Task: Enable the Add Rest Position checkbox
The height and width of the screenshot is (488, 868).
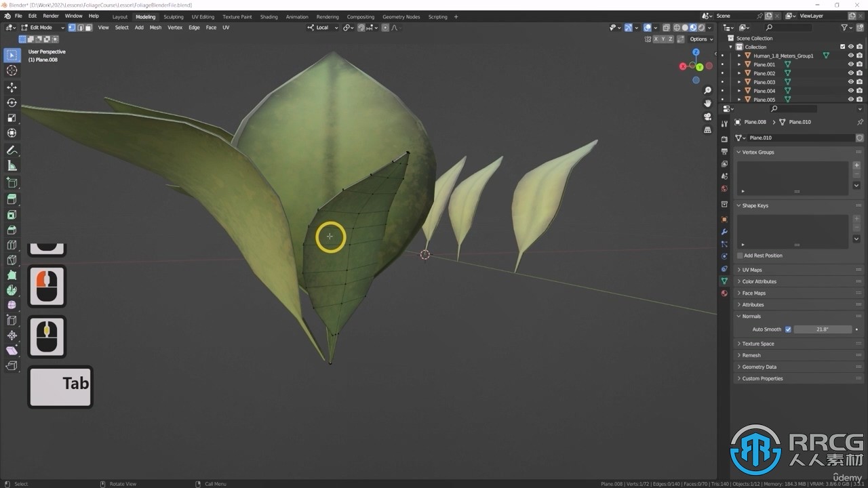Action: [x=740, y=256]
